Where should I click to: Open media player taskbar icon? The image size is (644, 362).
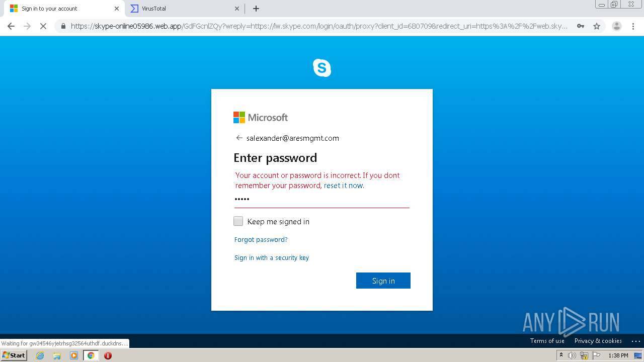tap(74, 355)
